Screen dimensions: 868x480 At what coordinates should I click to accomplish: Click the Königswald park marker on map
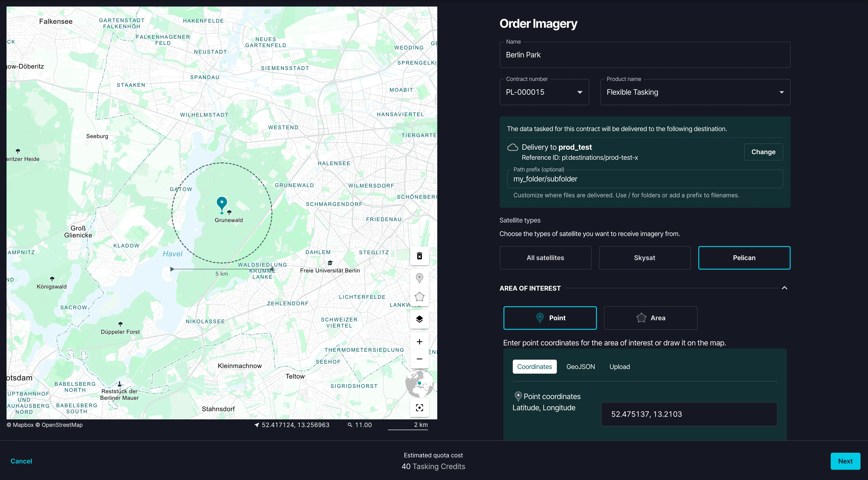pos(52,279)
